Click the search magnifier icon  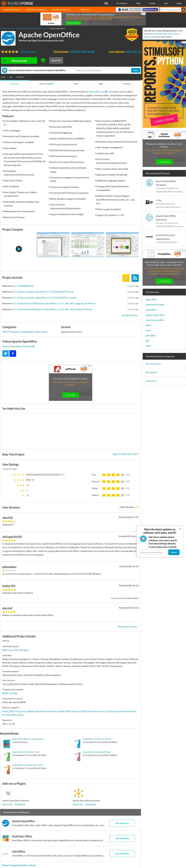[183, 10]
